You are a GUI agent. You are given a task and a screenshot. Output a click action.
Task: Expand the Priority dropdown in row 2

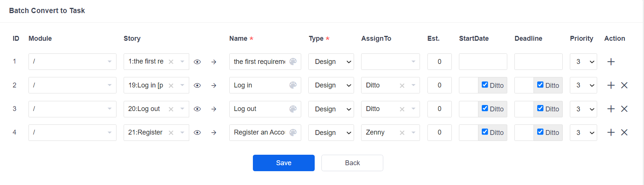(x=583, y=85)
